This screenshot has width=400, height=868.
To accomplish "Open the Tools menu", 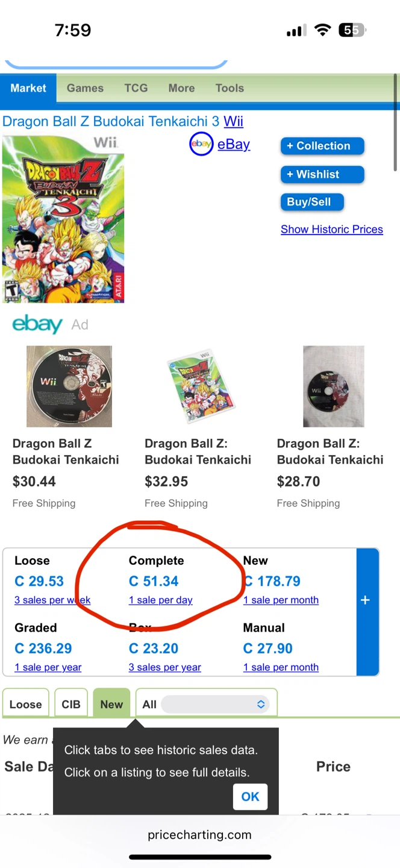I will coord(230,88).
